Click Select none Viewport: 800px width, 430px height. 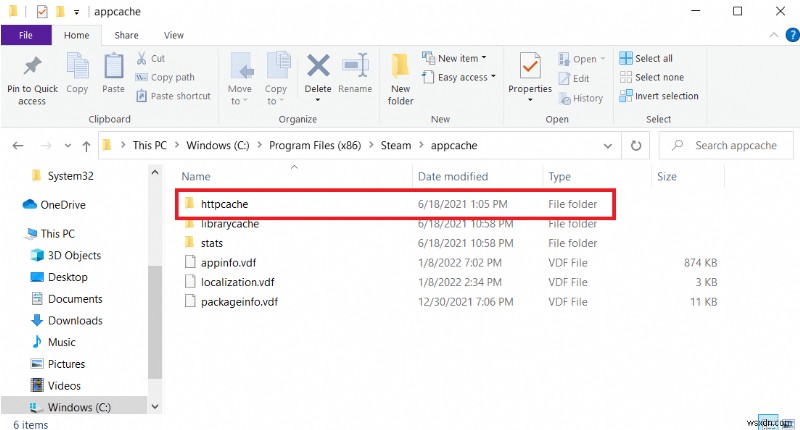click(x=652, y=77)
